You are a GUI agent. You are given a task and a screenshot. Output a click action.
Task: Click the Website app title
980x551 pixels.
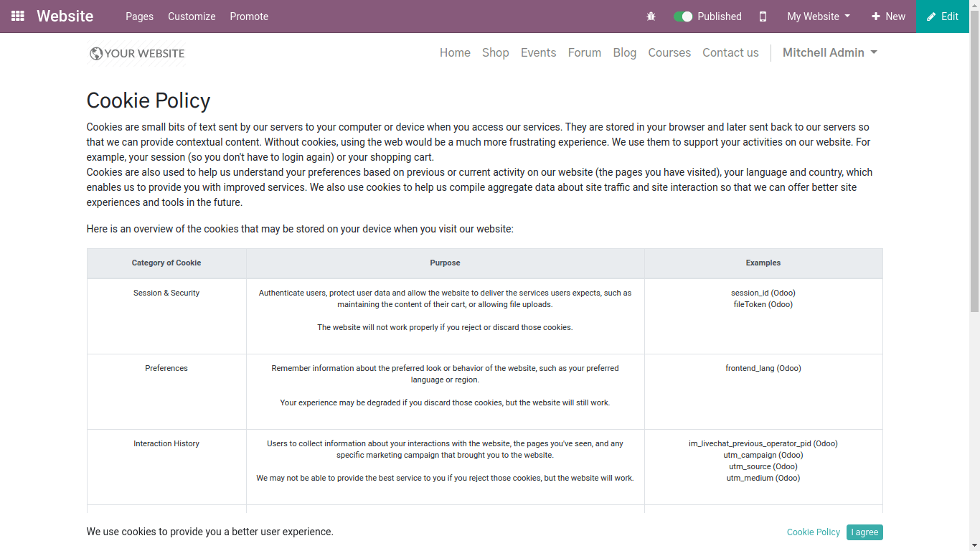[65, 16]
